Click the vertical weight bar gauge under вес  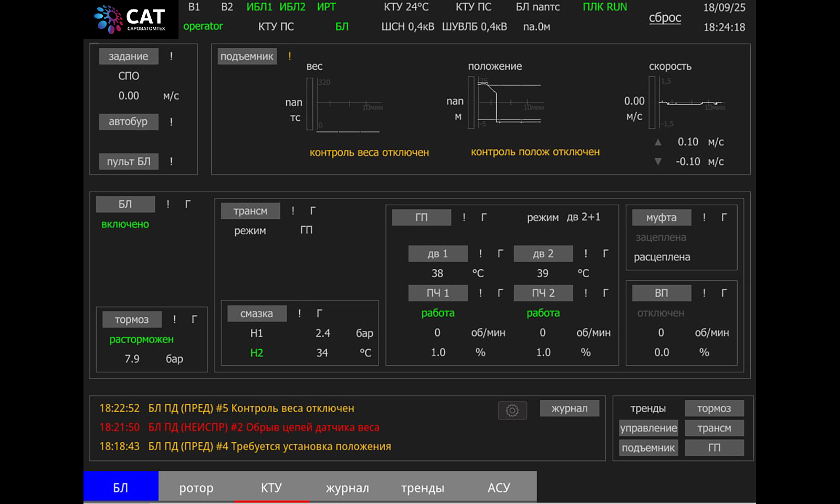pos(310,103)
